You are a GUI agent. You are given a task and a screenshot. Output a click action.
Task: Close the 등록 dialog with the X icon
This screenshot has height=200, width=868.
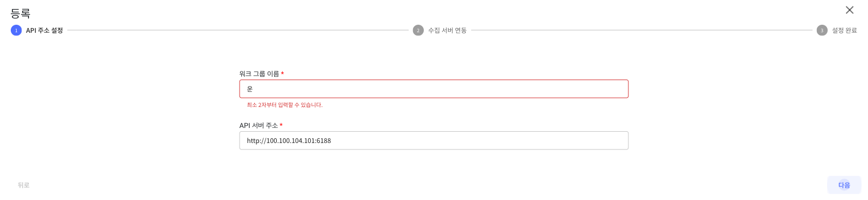click(850, 10)
